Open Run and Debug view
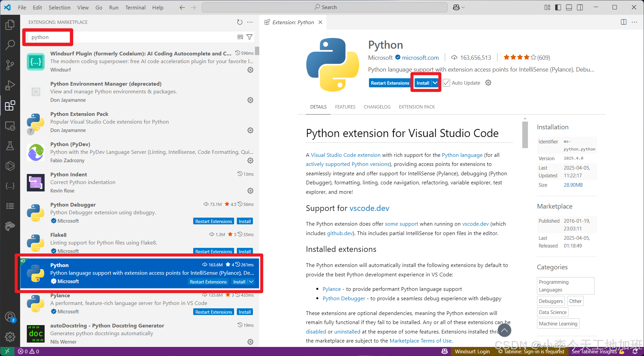Image resolution: width=644 pixels, height=356 pixels. tap(10, 85)
